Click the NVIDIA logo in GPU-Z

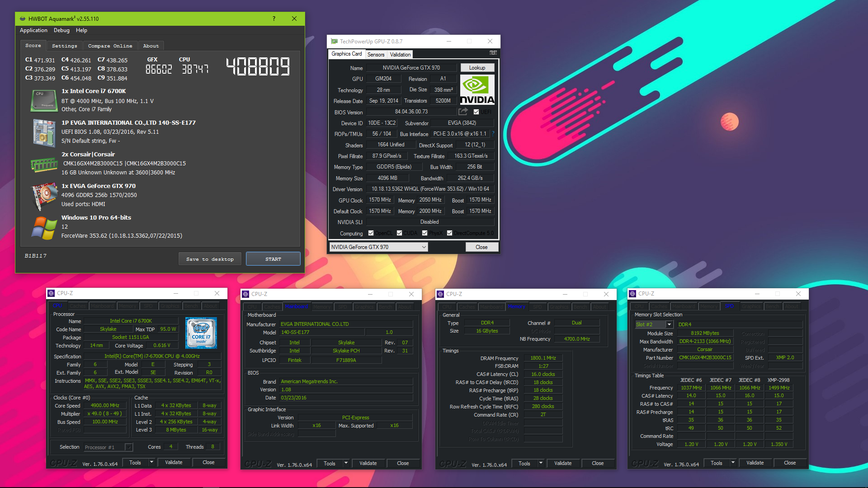[477, 89]
